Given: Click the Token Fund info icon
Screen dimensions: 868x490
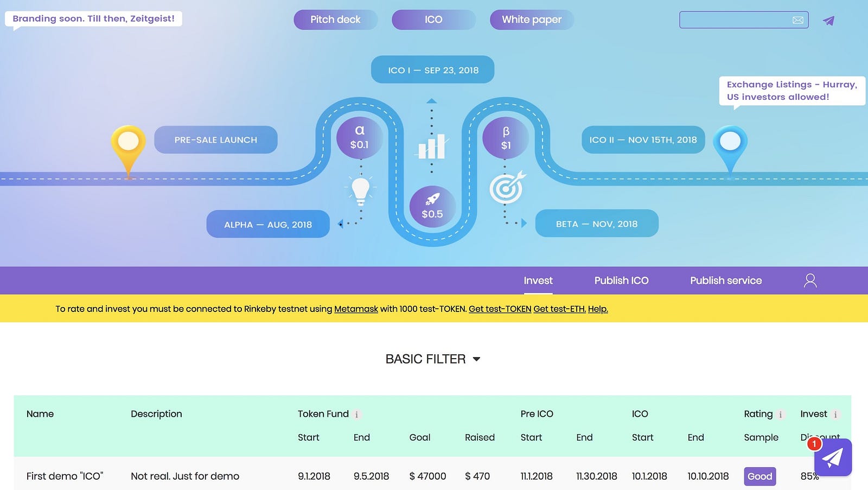Looking at the screenshot, I should click(356, 415).
